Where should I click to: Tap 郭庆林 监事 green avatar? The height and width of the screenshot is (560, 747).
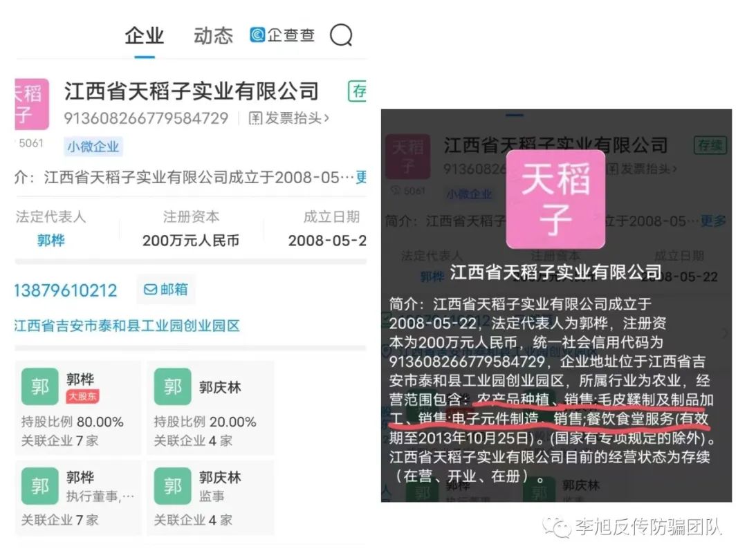click(172, 486)
